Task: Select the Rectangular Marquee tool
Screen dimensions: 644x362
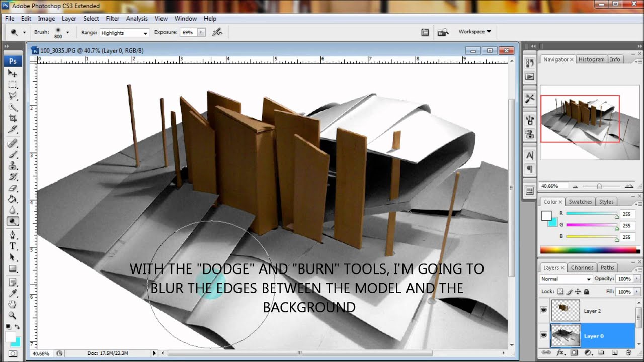Action: tap(13, 84)
